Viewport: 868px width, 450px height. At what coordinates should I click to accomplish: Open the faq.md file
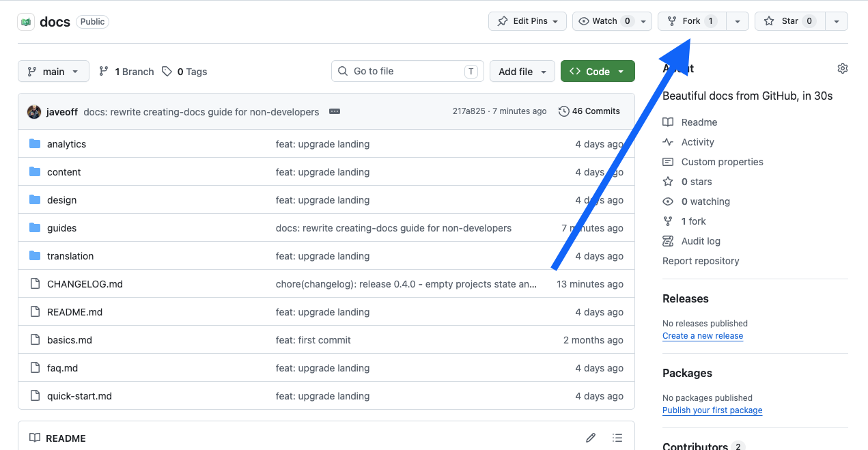[x=62, y=368]
